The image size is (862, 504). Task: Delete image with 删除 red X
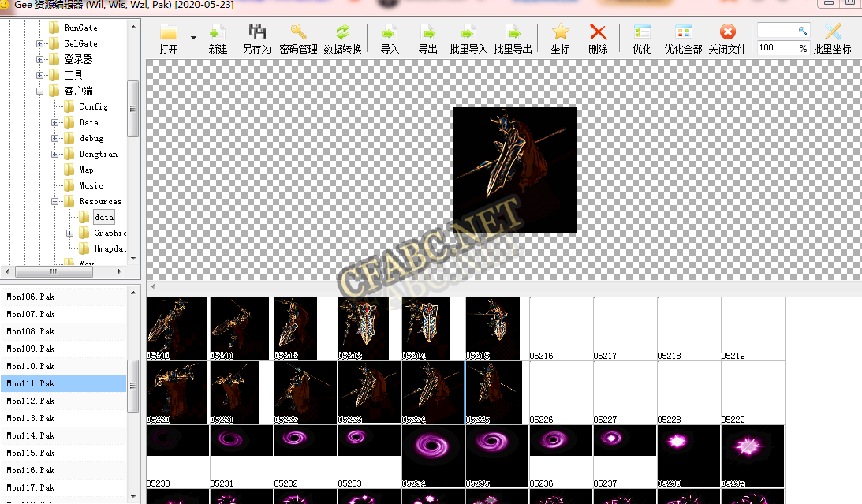point(598,39)
